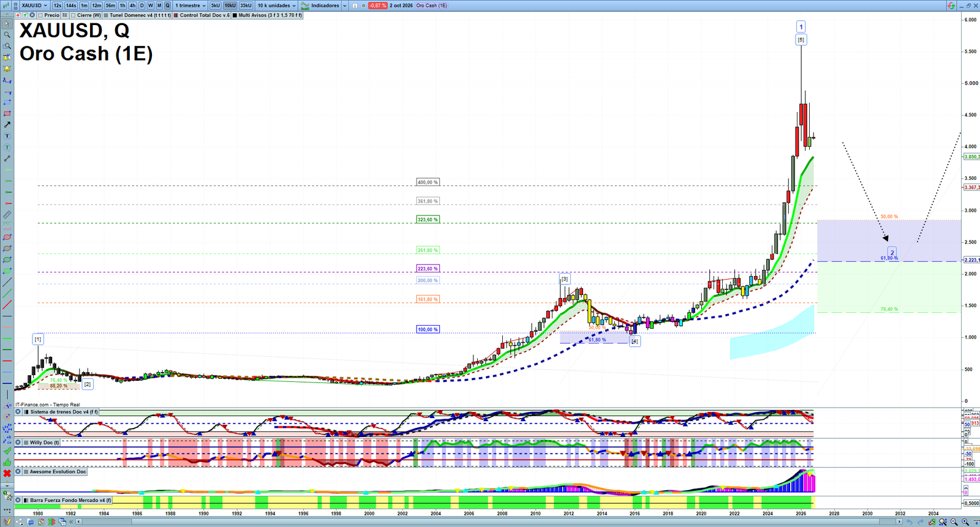Image resolution: width=980 pixels, height=527 pixels.
Task: Click the double-left collapse arrows at bottom
Action: (71, 522)
